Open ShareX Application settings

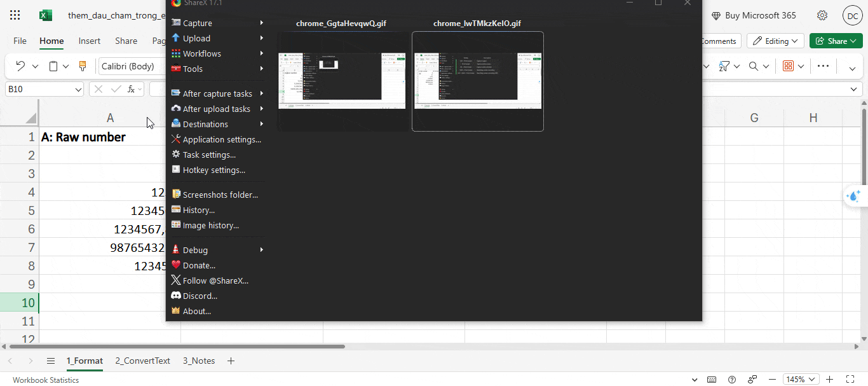pyautogui.click(x=217, y=139)
